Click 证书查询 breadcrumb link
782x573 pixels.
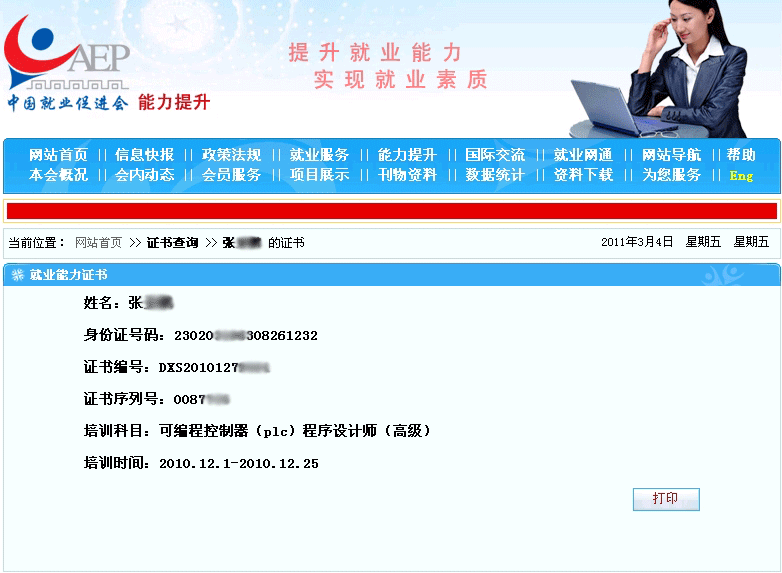(172, 243)
